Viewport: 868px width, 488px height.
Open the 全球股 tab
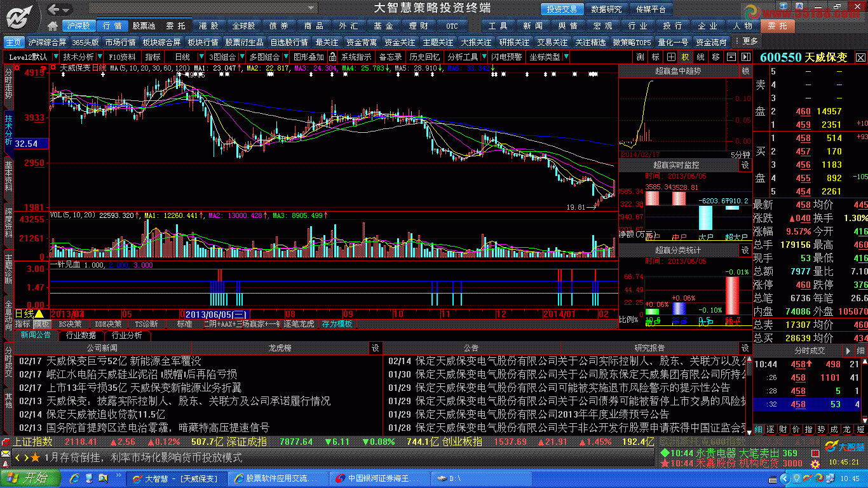(243, 26)
